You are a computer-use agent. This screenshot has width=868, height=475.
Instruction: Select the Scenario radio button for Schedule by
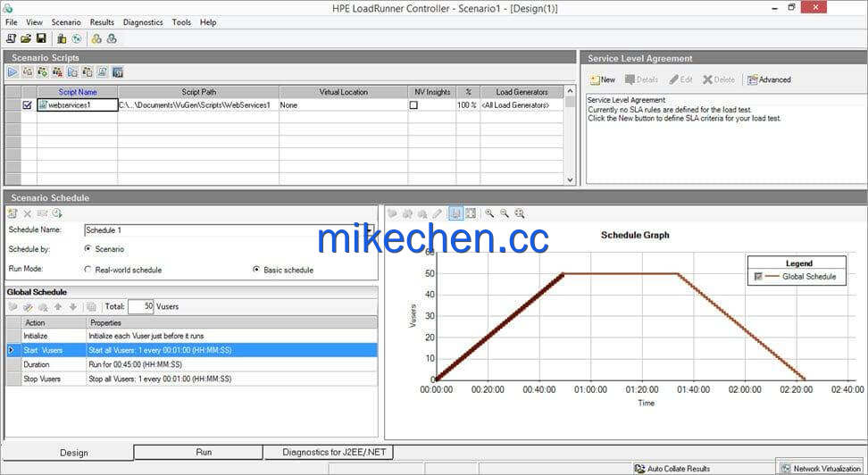88,249
